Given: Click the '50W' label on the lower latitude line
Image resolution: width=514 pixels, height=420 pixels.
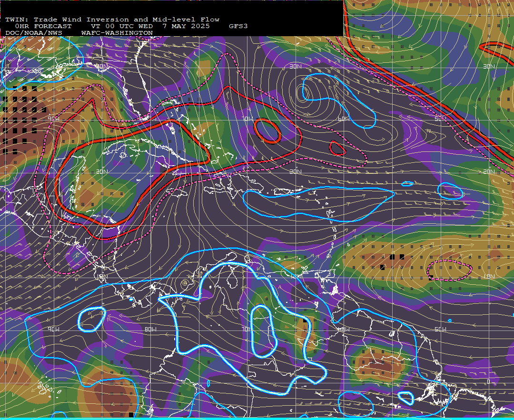Looking at the screenshot, I should 440,329.
